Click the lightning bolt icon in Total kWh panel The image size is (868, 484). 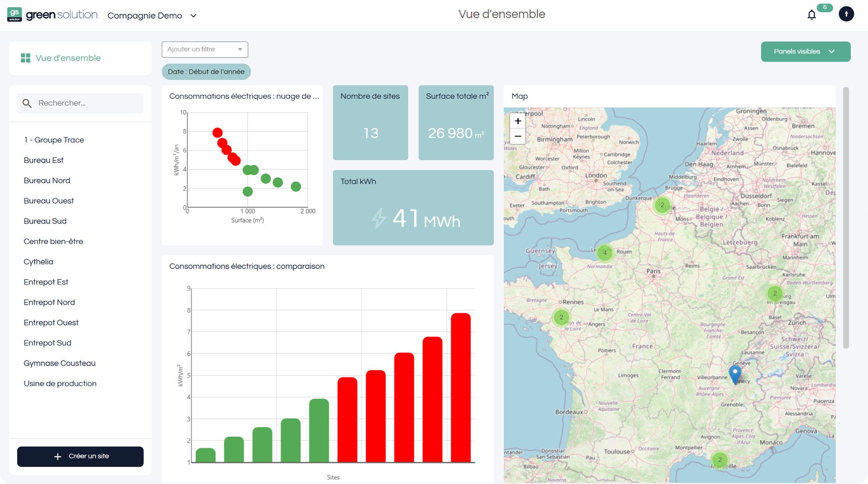pyautogui.click(x=379, y=219)
